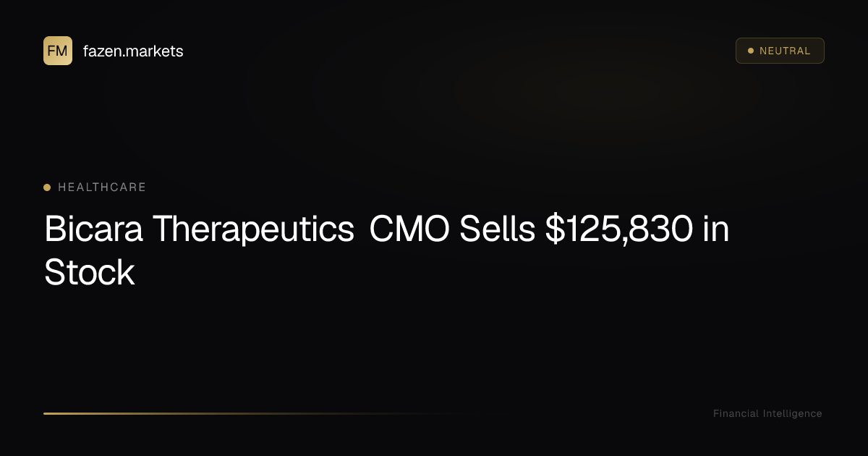The width and height of the screenshot is (868, 456).
Task: Click the faded middle of the gold divider
Action: 253,413
